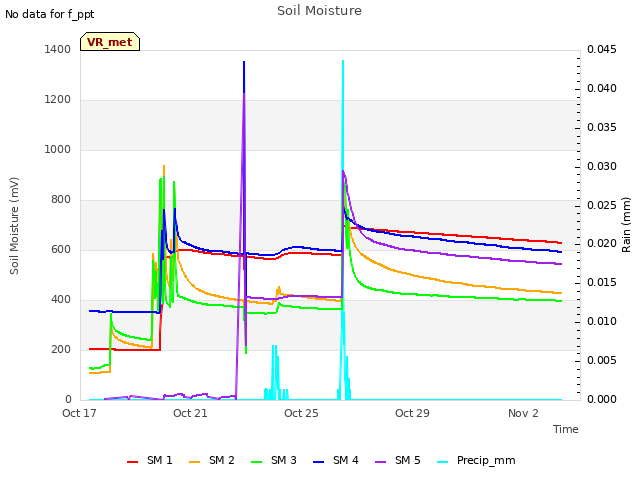
Task: Click the Oct 25 x-axis label
Action: pos(301,413)
